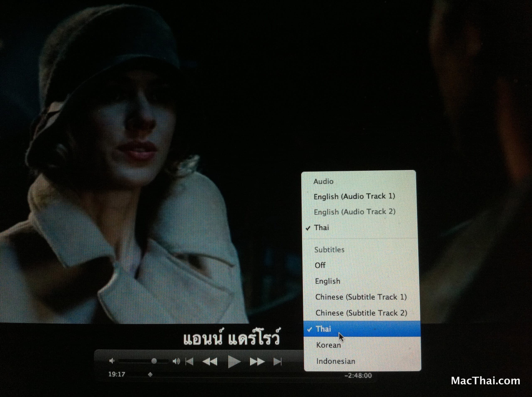Set max volume with loud speaker icon
This screenshot has height=397, width=532.
(176, 361)
